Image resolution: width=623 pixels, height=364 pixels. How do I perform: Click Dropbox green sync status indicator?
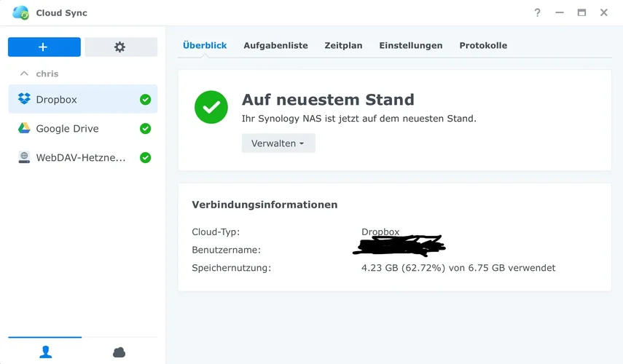(145, 100)
